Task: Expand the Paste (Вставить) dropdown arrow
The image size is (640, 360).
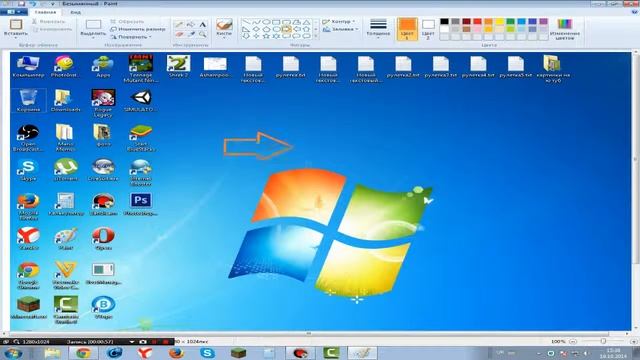Action: pos(16,38)
